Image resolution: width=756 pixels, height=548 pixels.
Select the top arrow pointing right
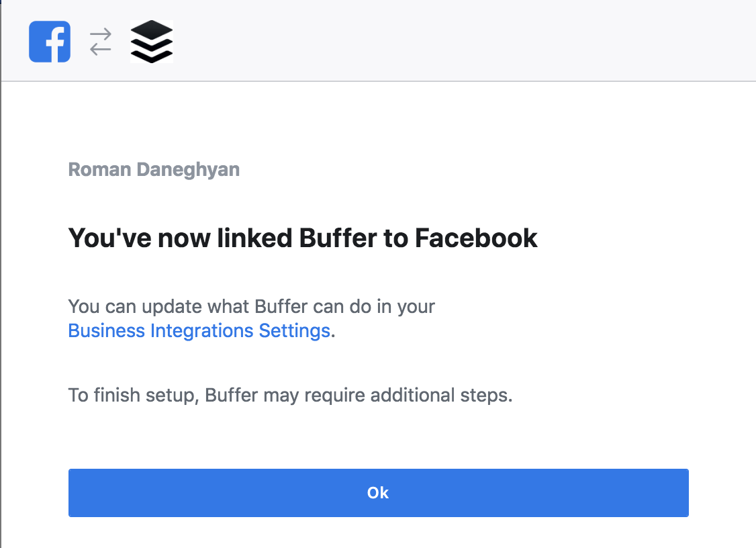pyautogui.click(x=101, y=35)
